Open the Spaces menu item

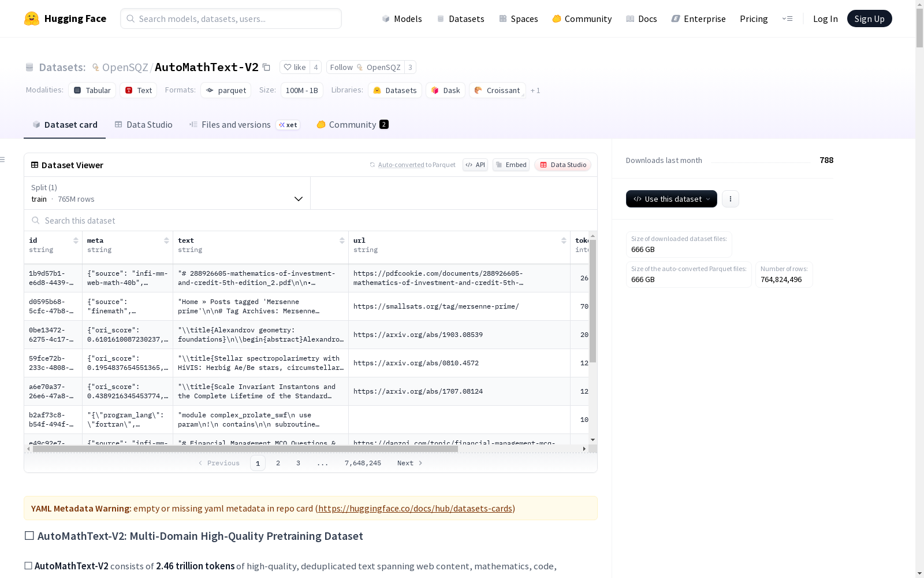(519, 18)
